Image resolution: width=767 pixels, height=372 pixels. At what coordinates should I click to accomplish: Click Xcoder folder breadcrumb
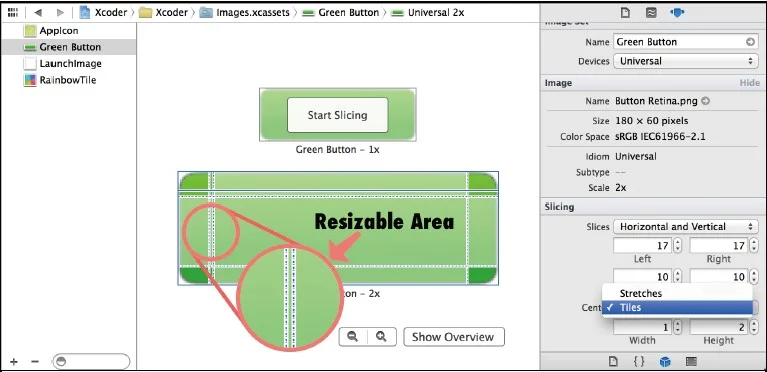164,13
